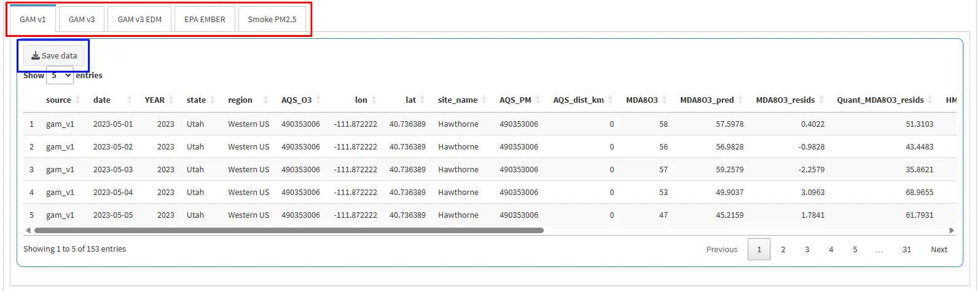Click the scroll right arrow
Screen dimensions: 980x291
coord(952,231)
